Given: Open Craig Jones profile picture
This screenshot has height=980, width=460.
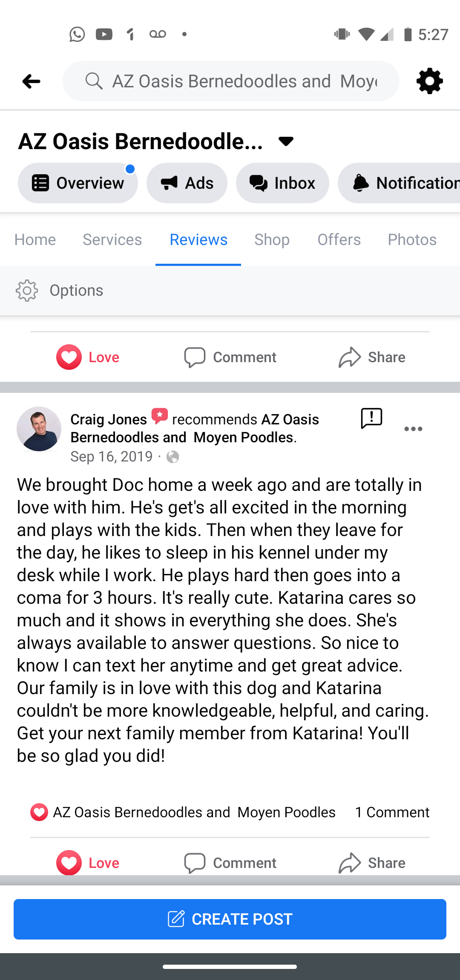Looking at the screenshot, I should 39,429.
